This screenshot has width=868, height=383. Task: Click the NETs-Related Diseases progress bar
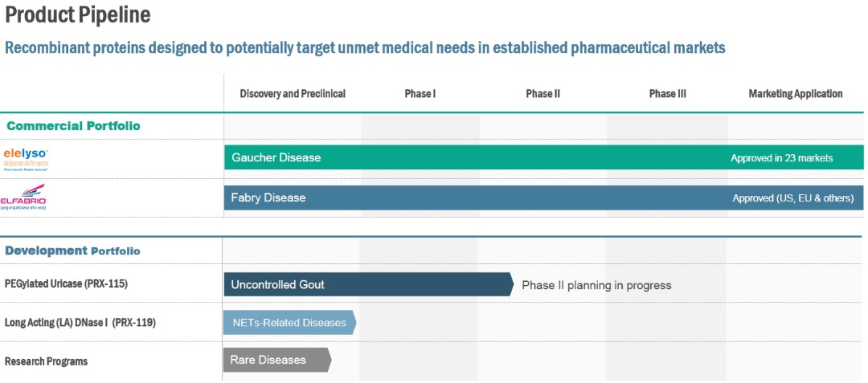pyautogui.click(x=289, y=323)
